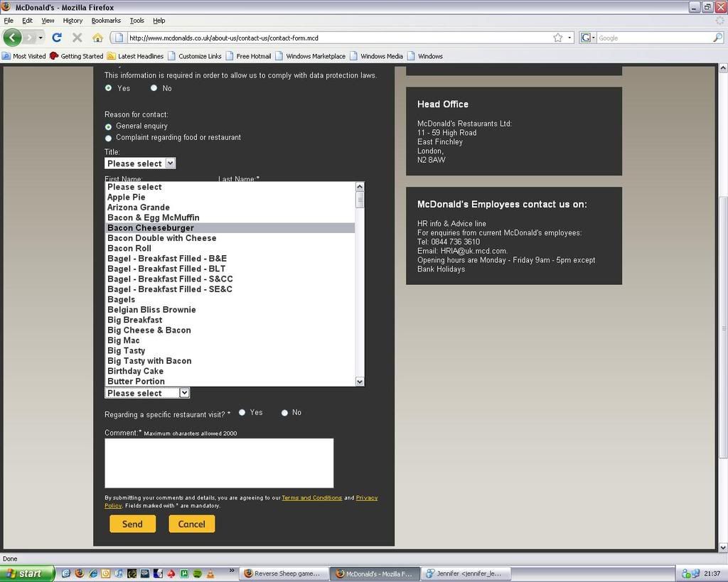This screenshot has height=582, width=728.
Task: Open the Windows Marketplace bookmark
Action: point(310,56)
